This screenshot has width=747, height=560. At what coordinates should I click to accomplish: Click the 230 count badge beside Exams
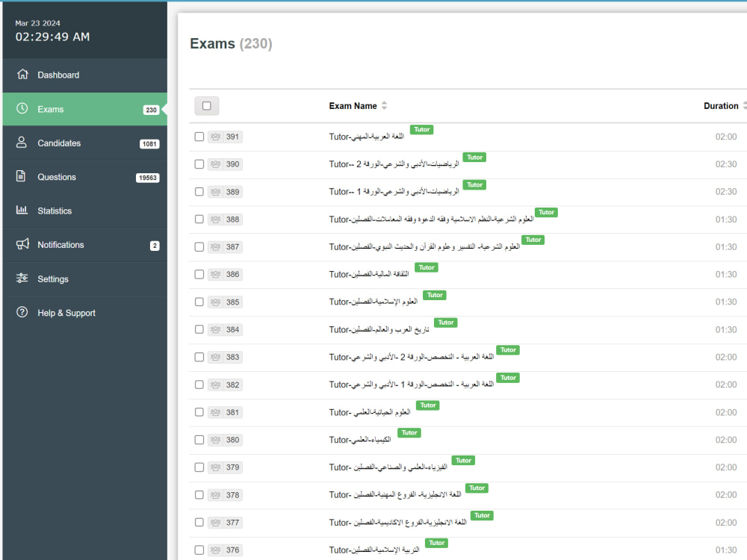click(x=151, y=110)
